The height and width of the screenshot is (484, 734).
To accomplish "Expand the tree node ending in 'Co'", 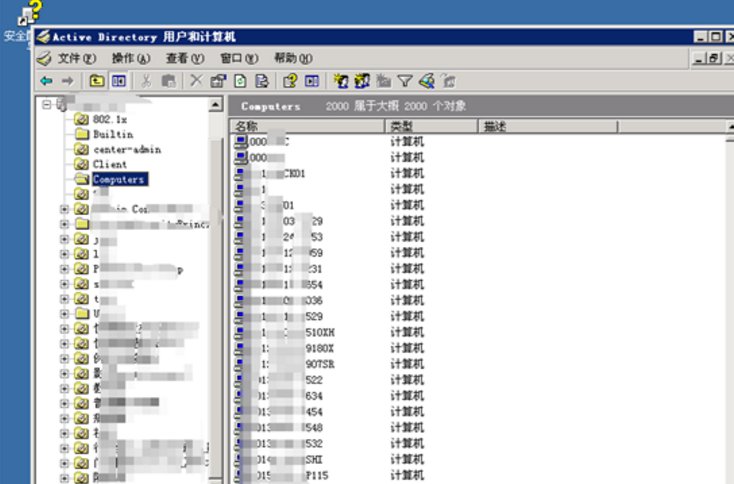I will pyautogui.click(x=64, y=209).
